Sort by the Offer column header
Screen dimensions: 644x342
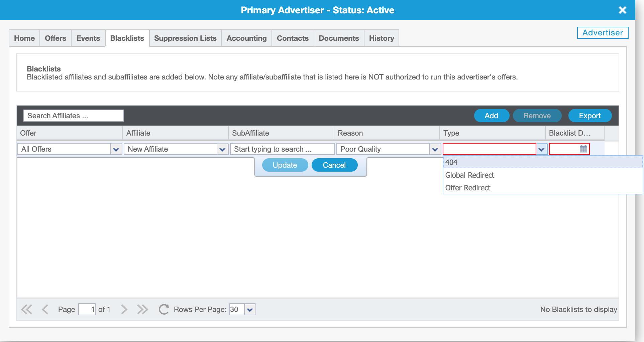tap(70, 133)
